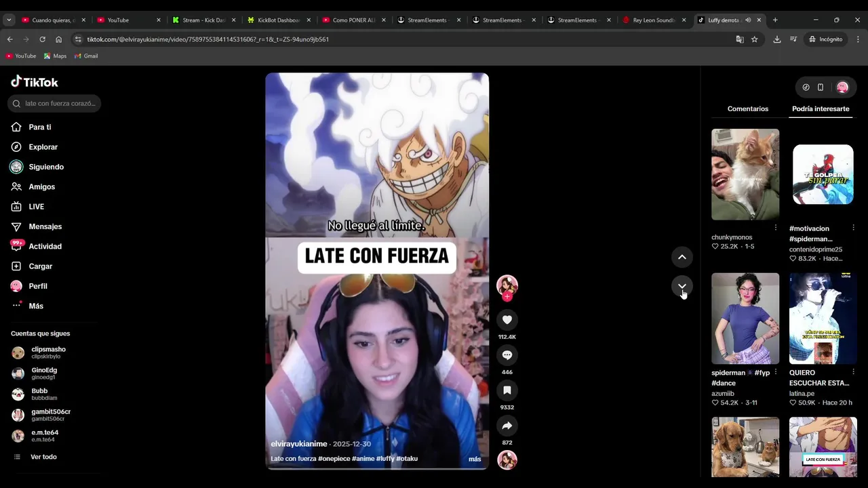Open chunkymonos cat video thumbnail
The image size is (868, 488).
745,174
